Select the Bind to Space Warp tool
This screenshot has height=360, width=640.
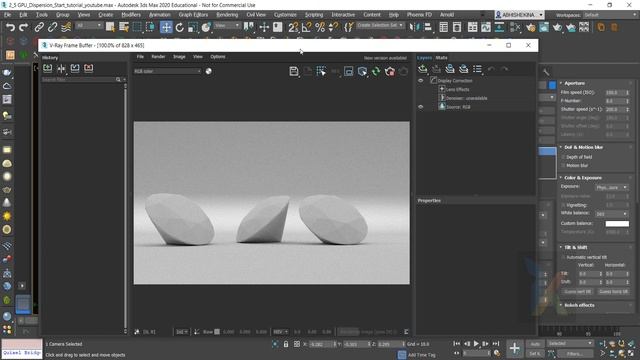[66, 27]
